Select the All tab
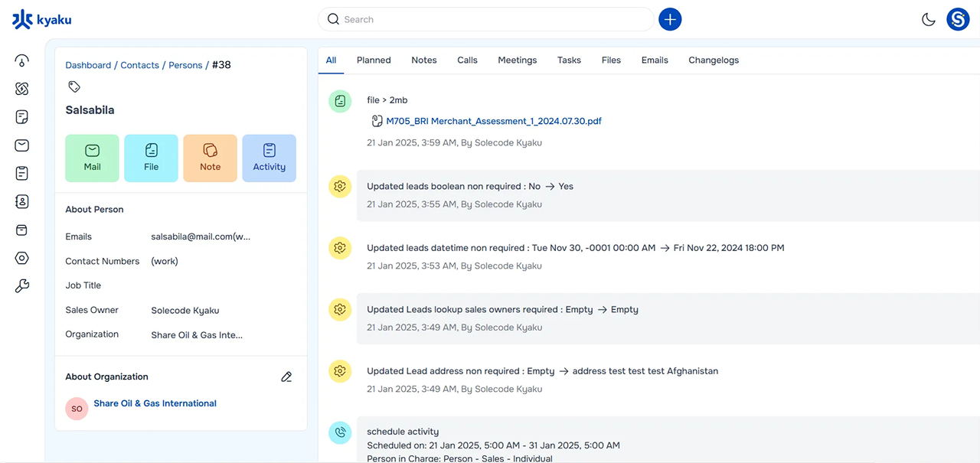 click(x=331, y=60)
